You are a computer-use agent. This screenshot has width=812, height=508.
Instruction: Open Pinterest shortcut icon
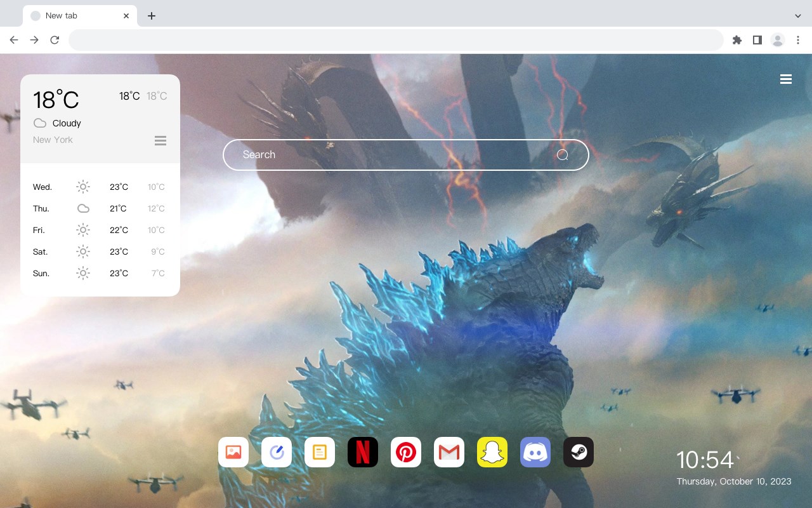[x=406, y=452]
